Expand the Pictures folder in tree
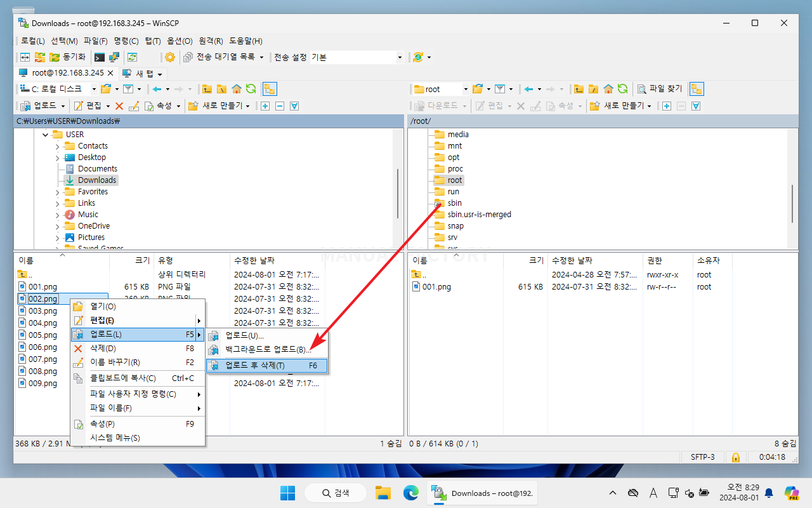 click(57, 237)
